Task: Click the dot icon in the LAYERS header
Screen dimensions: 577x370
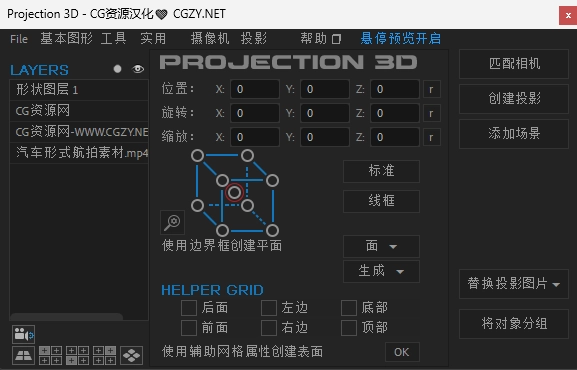Action: (x=117, y=69)
